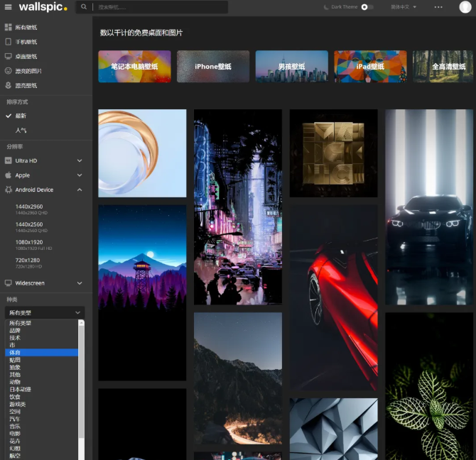
Task: Click the grid icon for 所有壁纸
Action: pyautogui.click(x=9, y=27)
